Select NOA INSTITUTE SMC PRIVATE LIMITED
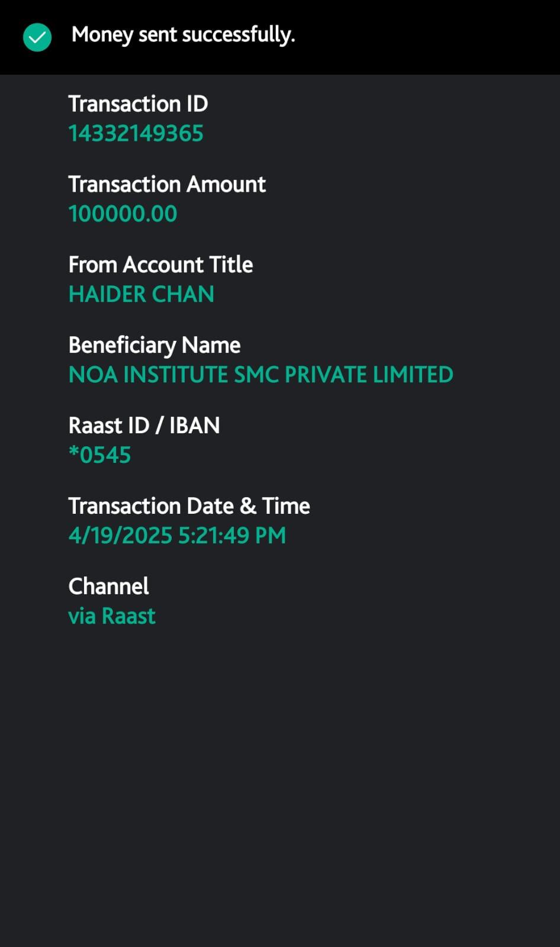Image resolution: width=560 pixels, height=947 pixels. (260, 375)
